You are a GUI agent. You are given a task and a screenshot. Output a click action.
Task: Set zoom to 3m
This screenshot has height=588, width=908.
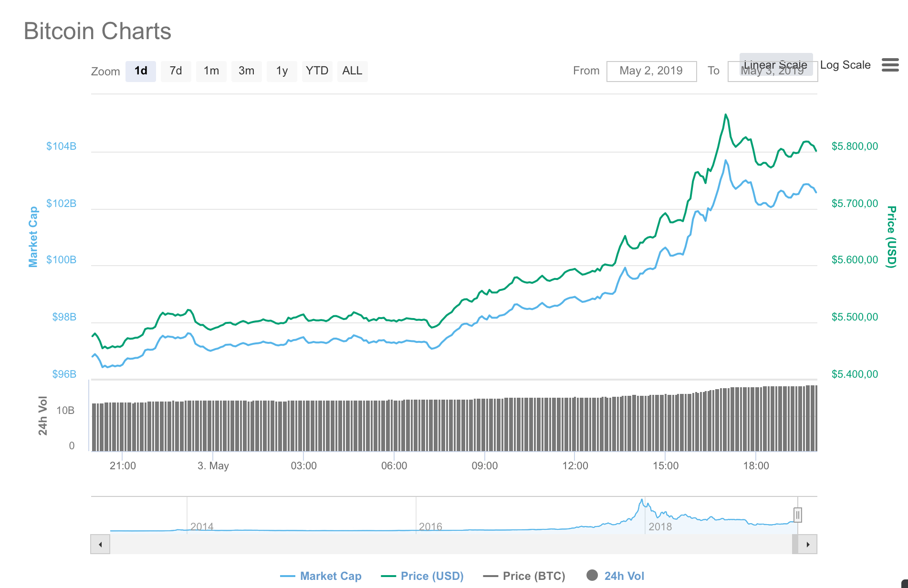click(x=246, y=71)
